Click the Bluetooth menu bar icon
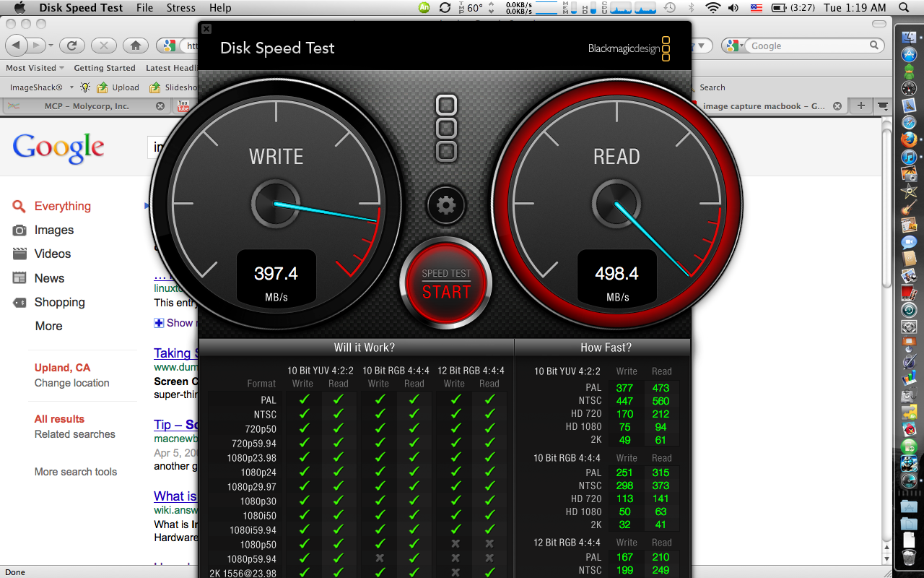 691,8
